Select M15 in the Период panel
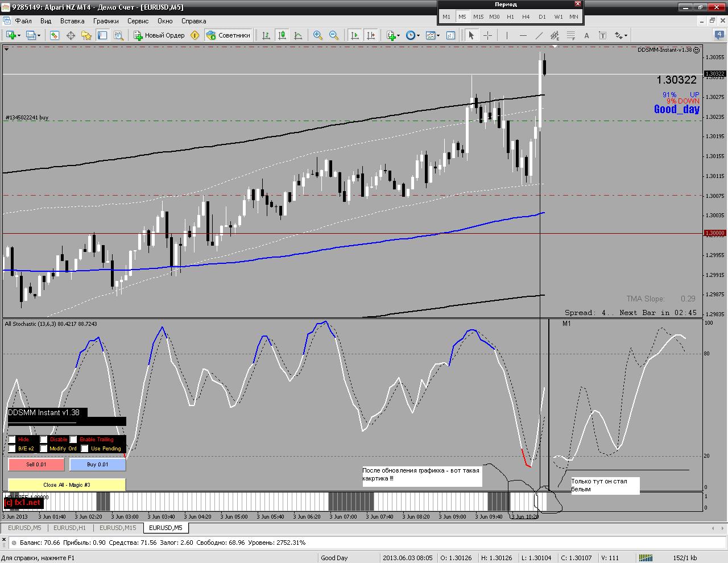 (478, 16)
